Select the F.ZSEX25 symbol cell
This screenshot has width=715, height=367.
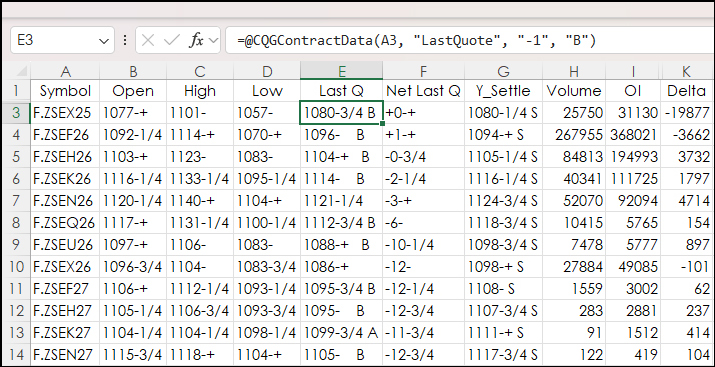[65, 113]
